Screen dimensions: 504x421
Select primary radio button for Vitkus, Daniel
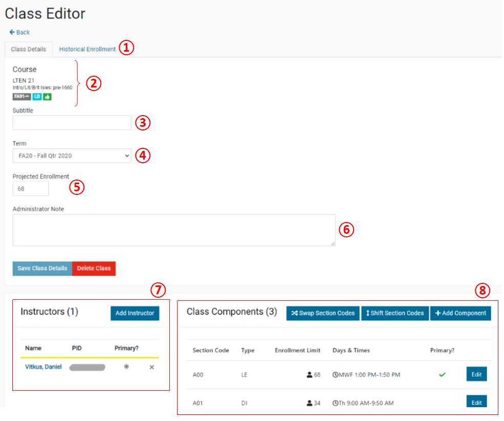[x=126, y=367]
